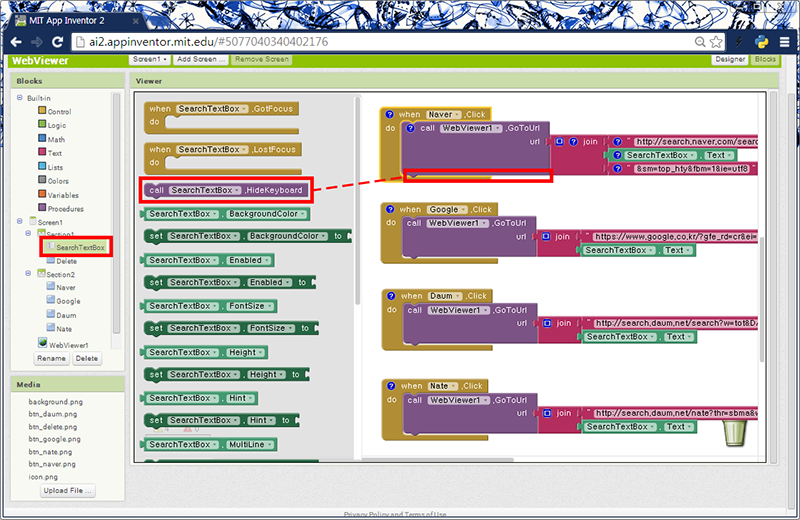Click the browser address bar URL
This screenshot has width=800, height=520.
pyautogui.click(x=209, y=42)
